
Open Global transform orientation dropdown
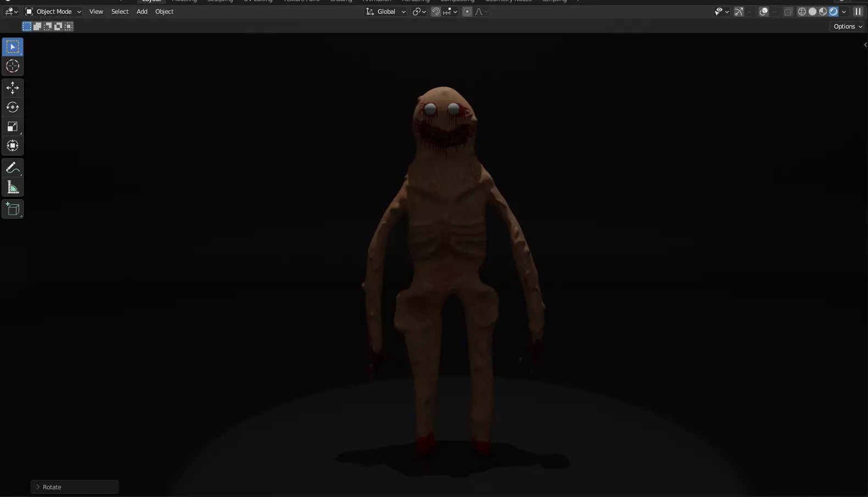pos(386,12)
